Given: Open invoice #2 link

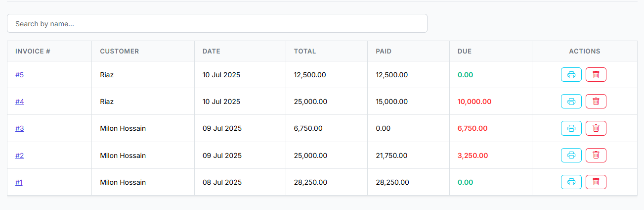Looking at the screenshot, I should pyautogui.click(x=20, y=156).
